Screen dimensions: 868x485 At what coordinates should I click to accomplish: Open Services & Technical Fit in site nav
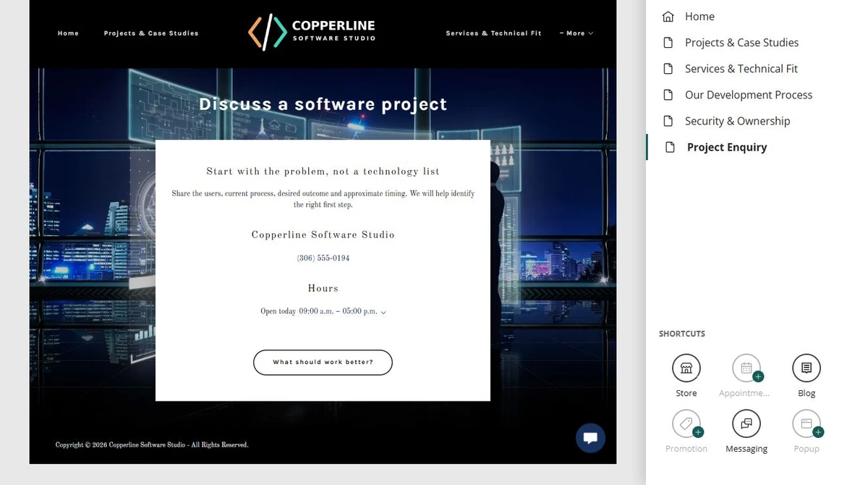493,33
